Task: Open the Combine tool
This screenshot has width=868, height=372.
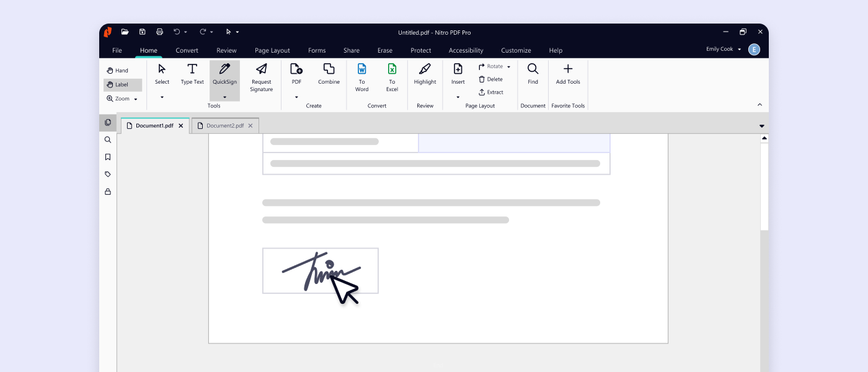Action: [x=328, y=76]
